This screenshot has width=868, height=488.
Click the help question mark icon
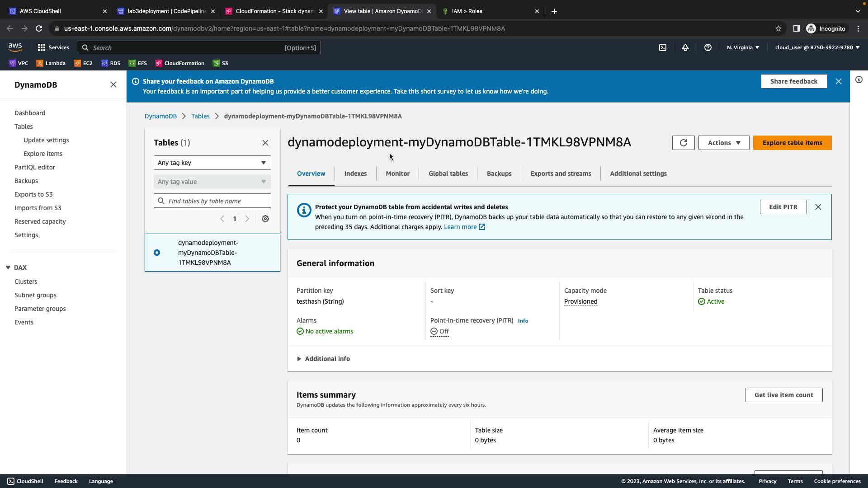tap(708, 47)
